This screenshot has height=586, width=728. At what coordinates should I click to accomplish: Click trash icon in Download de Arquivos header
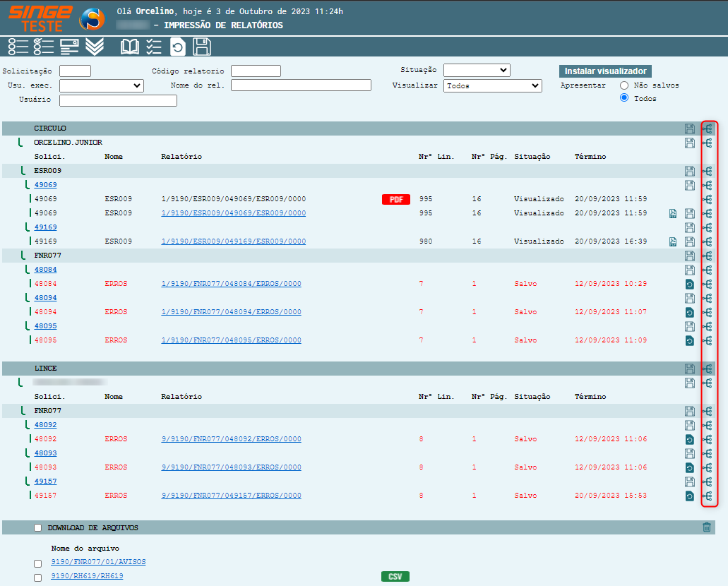pos(707,527)
